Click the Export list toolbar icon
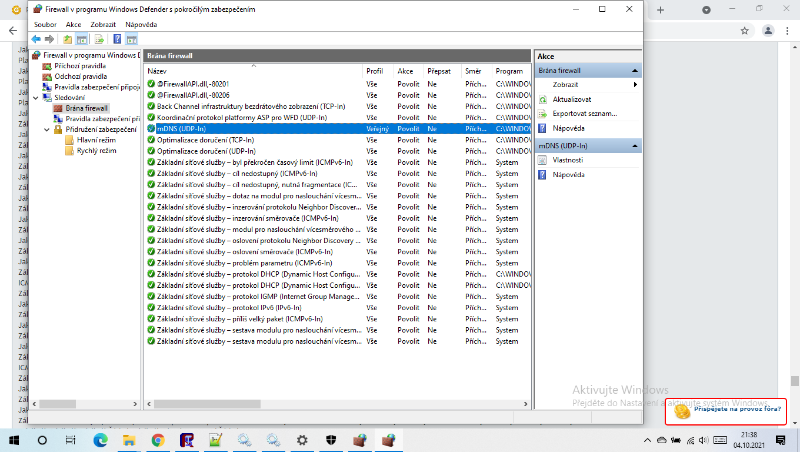The height and width of the screenshot is (452, 800). [99, 39]
